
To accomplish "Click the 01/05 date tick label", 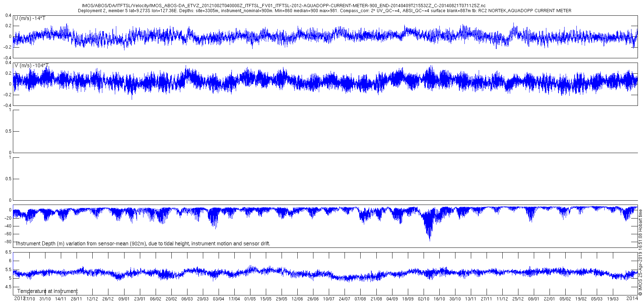I will [250, 299].
